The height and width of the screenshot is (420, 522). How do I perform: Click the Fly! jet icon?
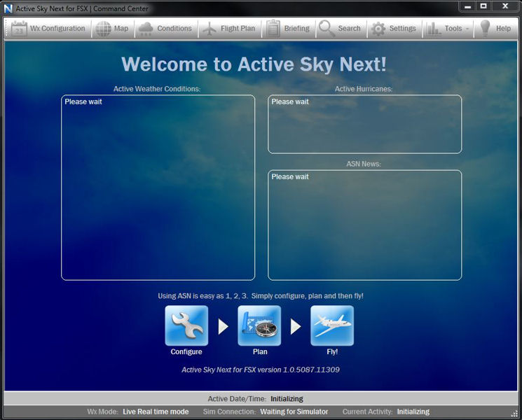pyautogui.click(x=332, y=326)
